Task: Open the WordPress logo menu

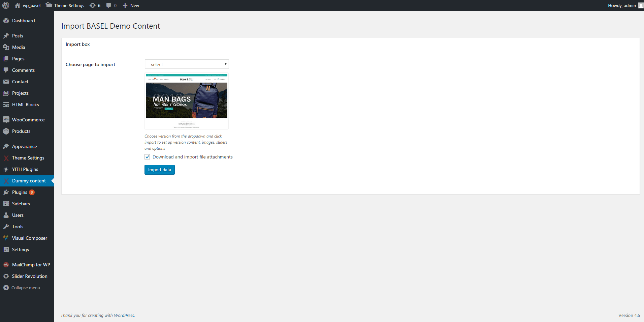Action: point(5,5)
